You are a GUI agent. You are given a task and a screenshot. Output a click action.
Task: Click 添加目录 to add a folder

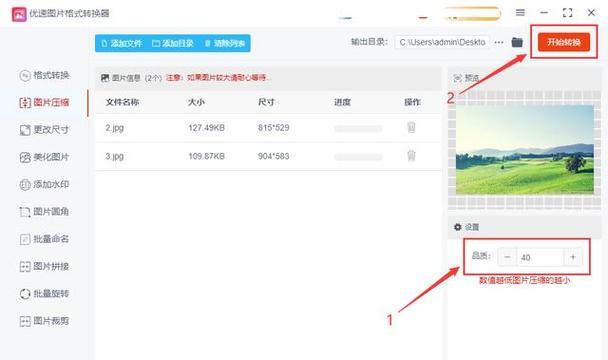pyautogui.click(x=173, y=43)
